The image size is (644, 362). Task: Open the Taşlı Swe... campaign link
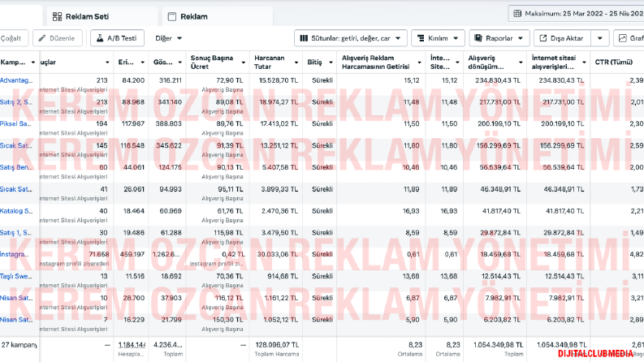click(16, 276)
